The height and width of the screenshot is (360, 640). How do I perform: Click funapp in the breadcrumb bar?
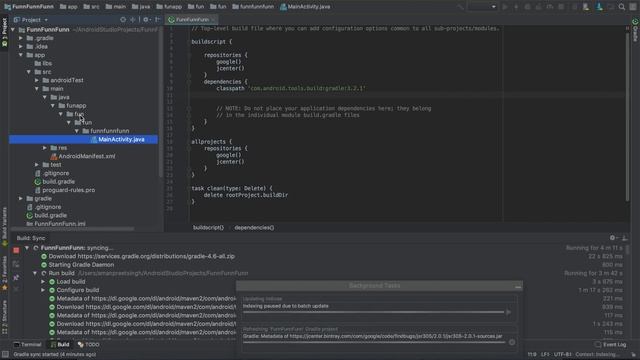(x=169, y=7)
